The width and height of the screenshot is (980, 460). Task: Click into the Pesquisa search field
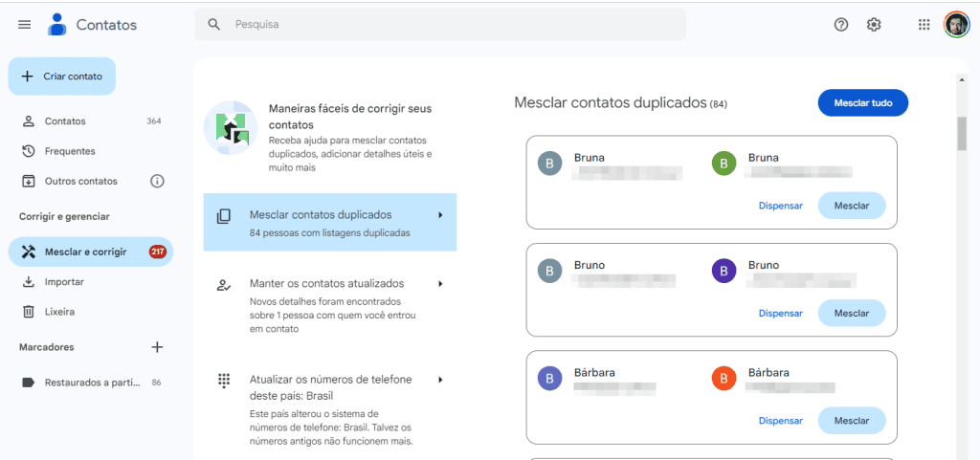coord(440,25)
